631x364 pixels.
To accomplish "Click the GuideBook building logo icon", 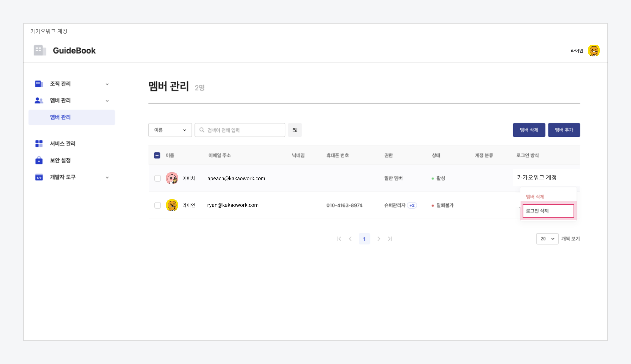I will (40, 51).
